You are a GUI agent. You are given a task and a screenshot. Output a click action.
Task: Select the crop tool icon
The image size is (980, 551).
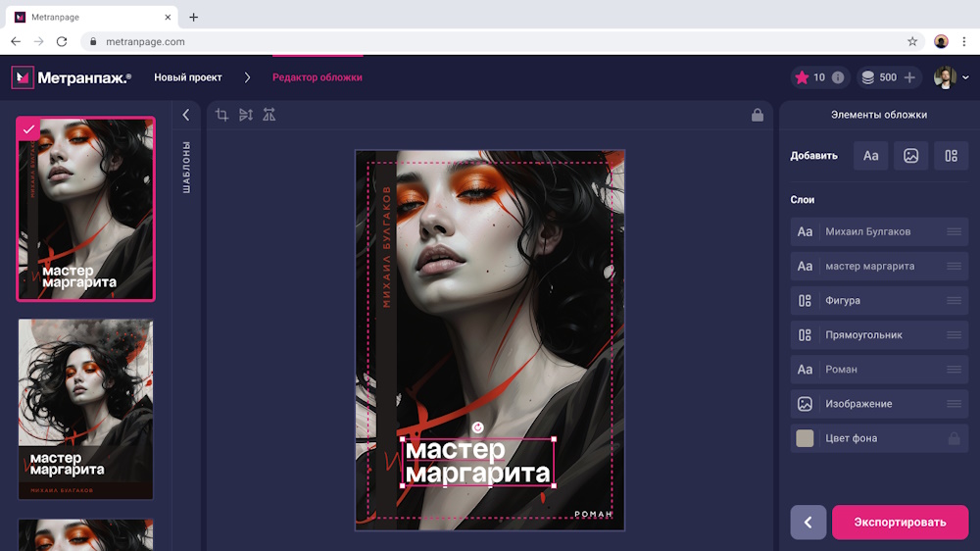click(x=221, y=115)
